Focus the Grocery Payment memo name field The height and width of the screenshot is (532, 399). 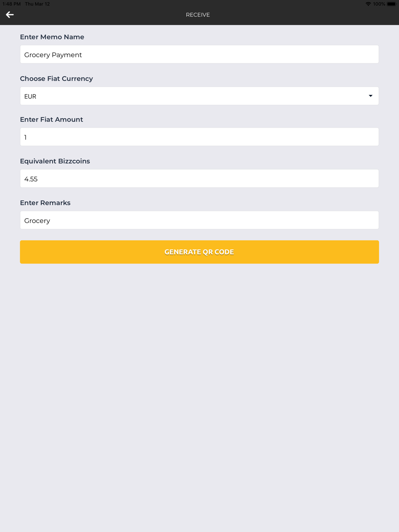pyautogui.click(x=199, y=54)
